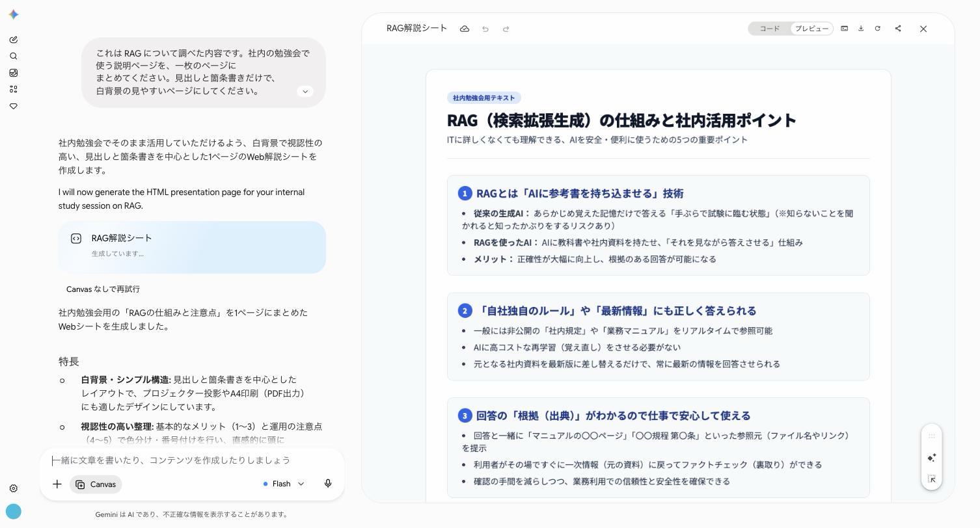Open the account avatar circle
The image size is (980, 528).
[x=13, y=512]
